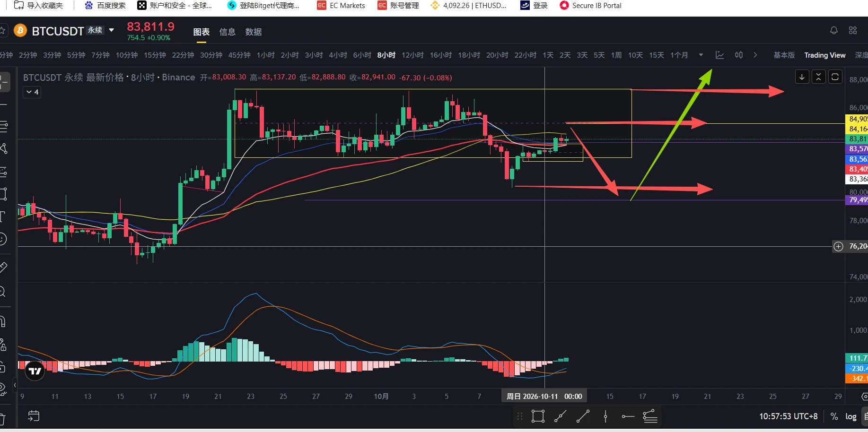Toggle log scale mode
Viewport: 868px width, 432px height.
click(x=851, y=416)
